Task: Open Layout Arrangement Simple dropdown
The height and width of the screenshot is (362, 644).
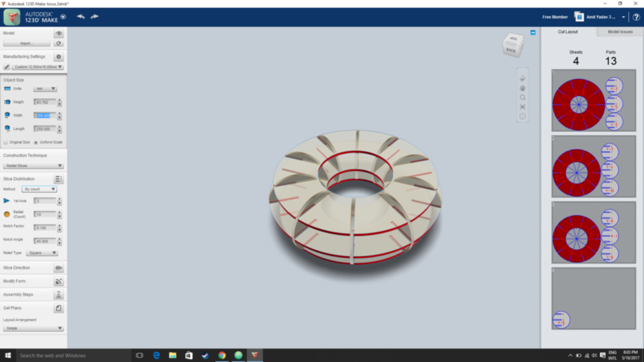Action: click(x=34, y=328)
